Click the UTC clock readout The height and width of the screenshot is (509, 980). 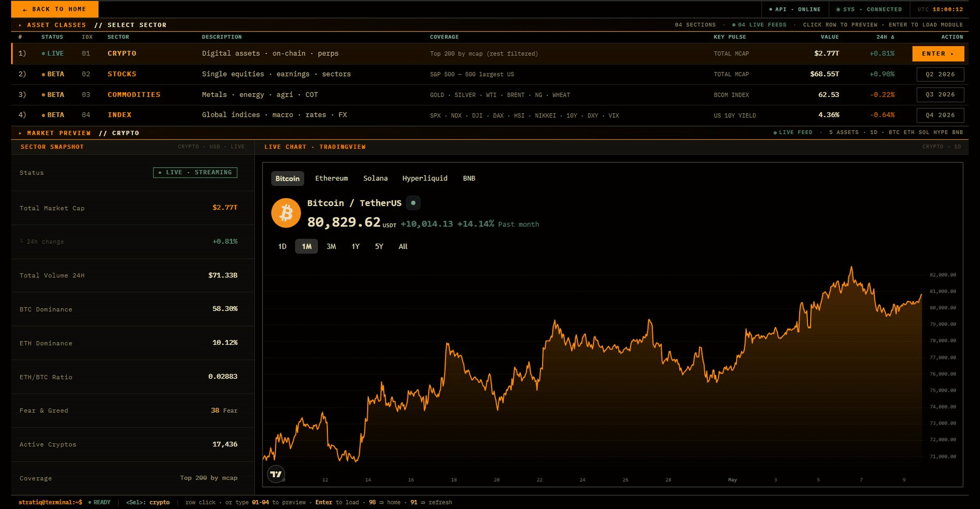point(940,9)
